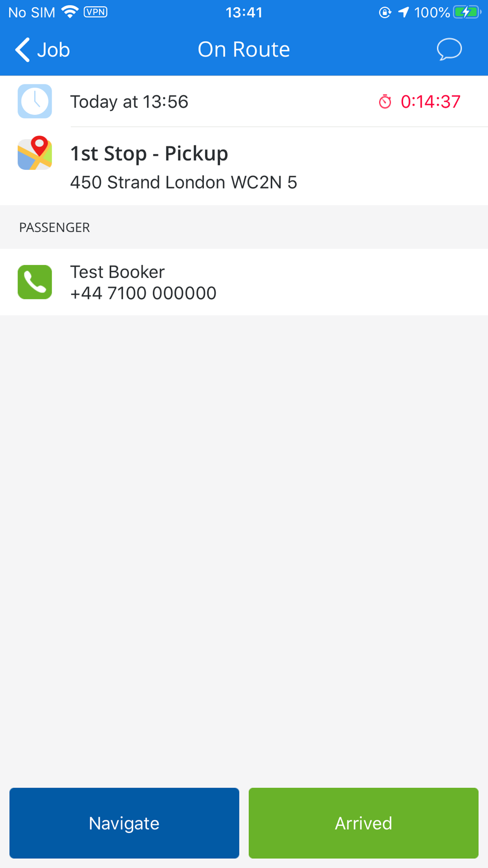Tap the 0:14:37 countdown timer
Viewport: 488px width, 868px height.
[430, 102]
